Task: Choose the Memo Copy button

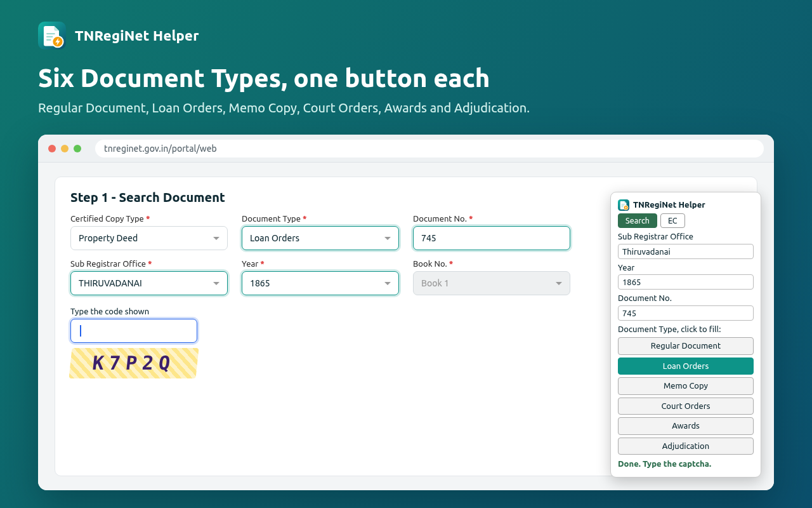Action: [686, 386]
